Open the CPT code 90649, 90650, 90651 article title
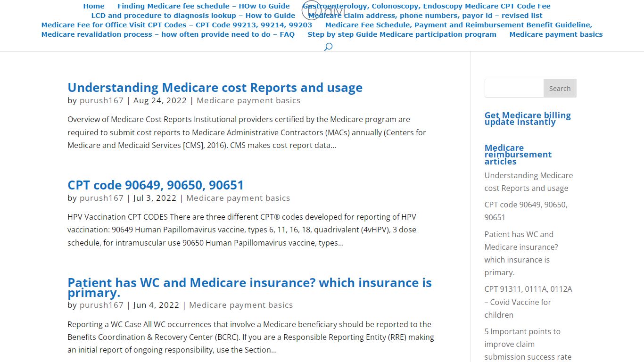This screenshot has width=644, height=362. (156, 185)
